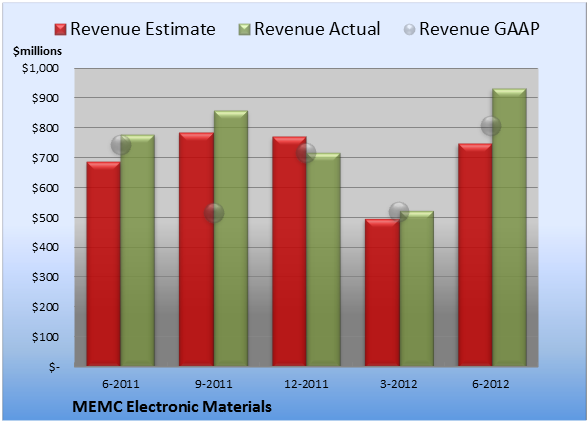
Task: Click the 6-2011 quarter label
Action: click(x=121, y=384)
